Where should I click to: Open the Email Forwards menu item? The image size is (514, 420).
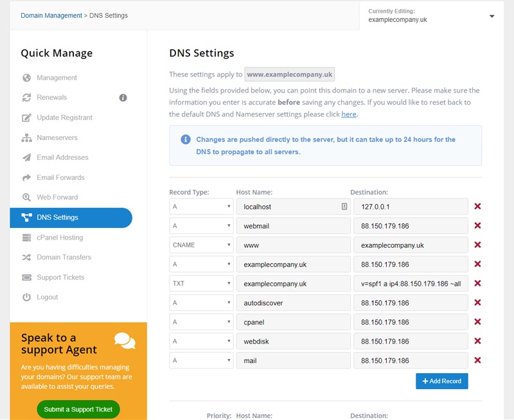coord(60,177)
